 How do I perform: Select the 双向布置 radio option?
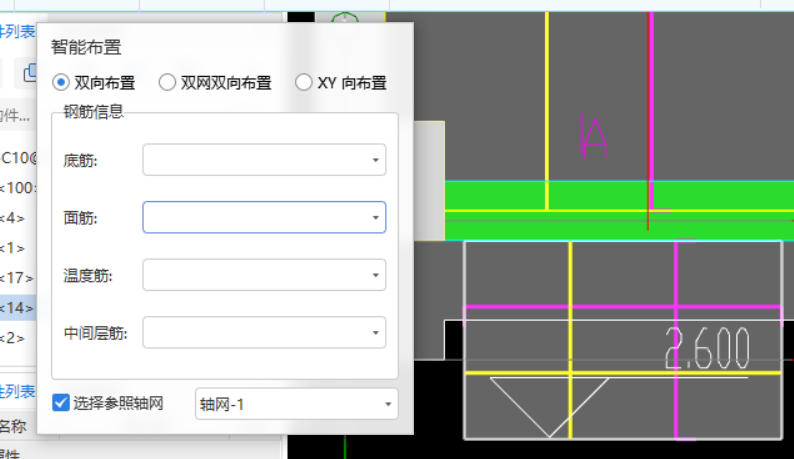pos(61,83)
